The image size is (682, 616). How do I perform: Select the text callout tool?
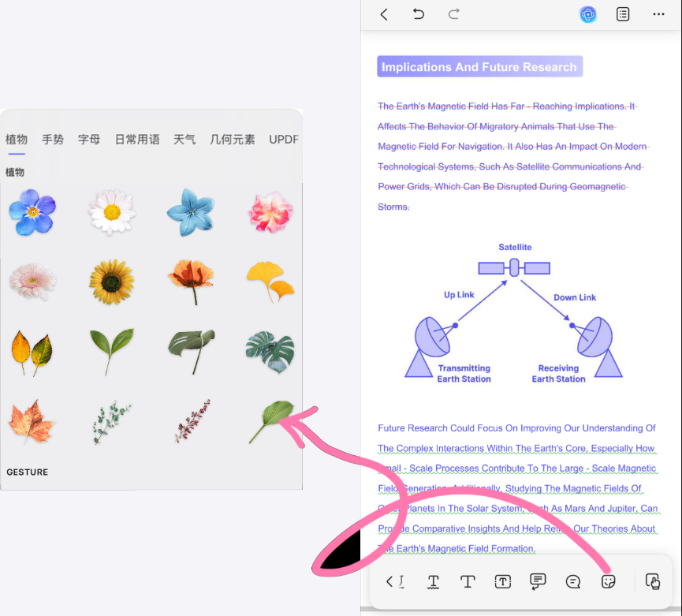pos(538,581)
